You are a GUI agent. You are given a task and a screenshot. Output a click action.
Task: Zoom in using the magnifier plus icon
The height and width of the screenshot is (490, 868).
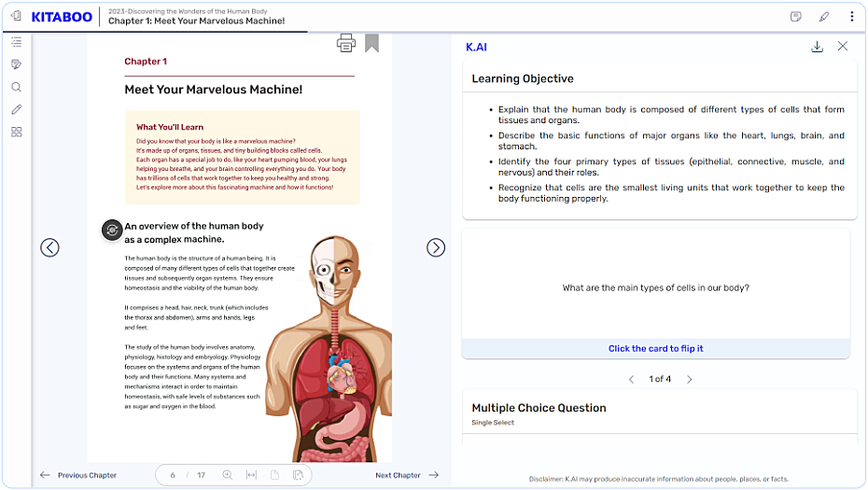tap(228, 475)
